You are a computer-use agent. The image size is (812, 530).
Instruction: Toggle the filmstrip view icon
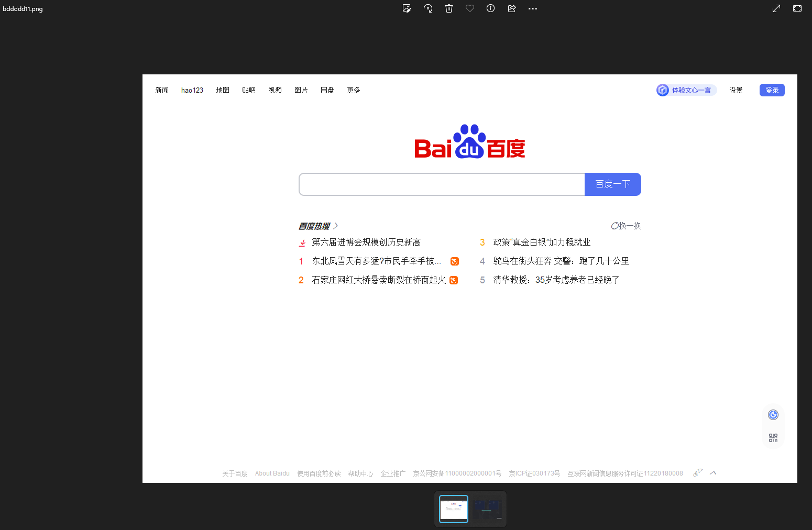click(797, 8)
